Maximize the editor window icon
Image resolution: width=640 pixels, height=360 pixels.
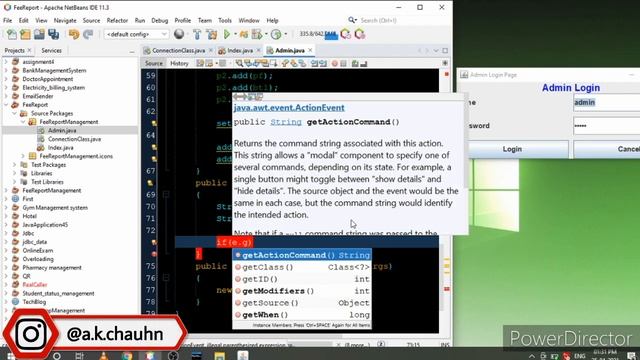(x=445, y=51)
